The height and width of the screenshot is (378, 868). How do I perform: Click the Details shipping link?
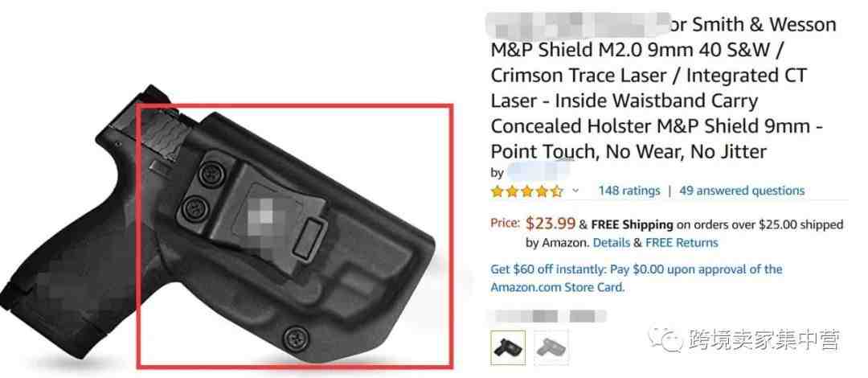611,243
